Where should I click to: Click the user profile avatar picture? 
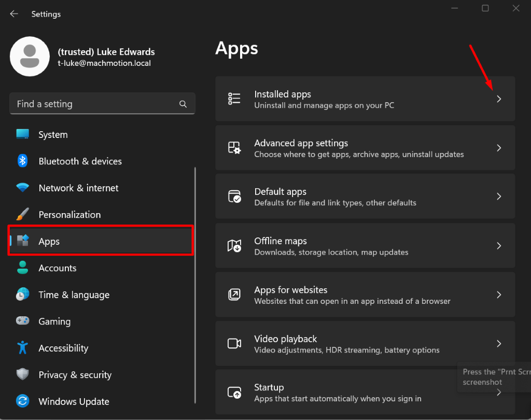point(30,57)
